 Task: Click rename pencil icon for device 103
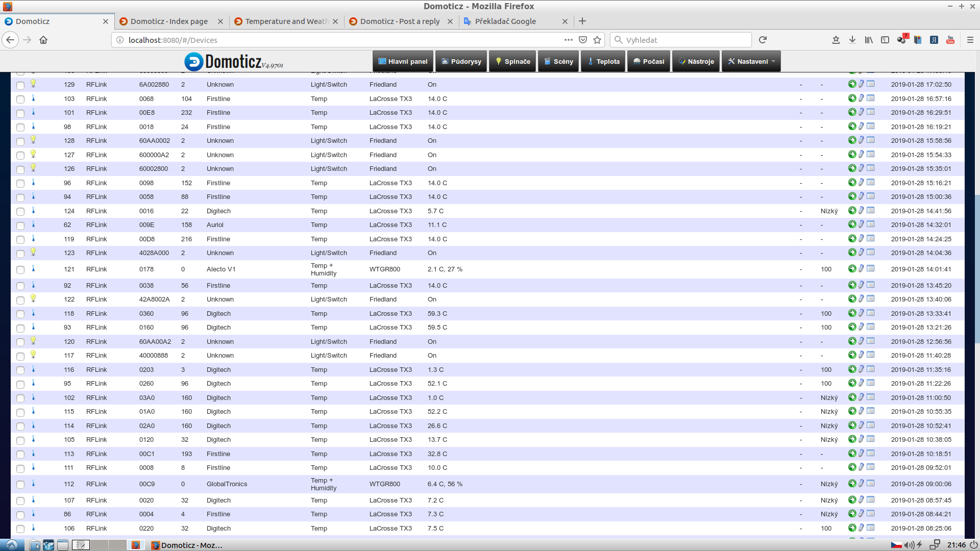tap(861, 98)
